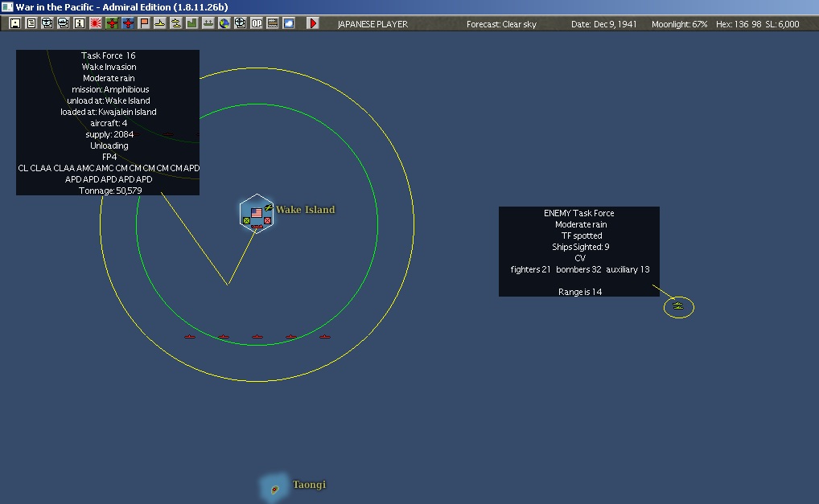Click the orange flag toolbar icon
819x504 pixels.
click(x=144, y=23)
